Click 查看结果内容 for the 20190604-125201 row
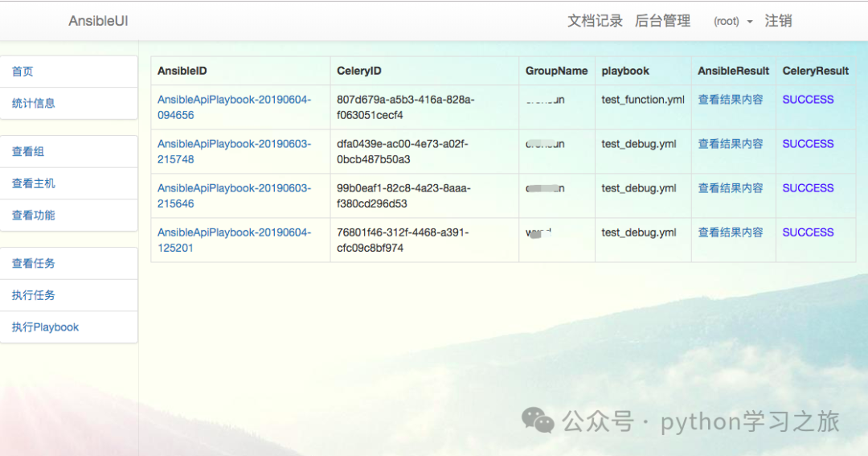 point(730,232)
